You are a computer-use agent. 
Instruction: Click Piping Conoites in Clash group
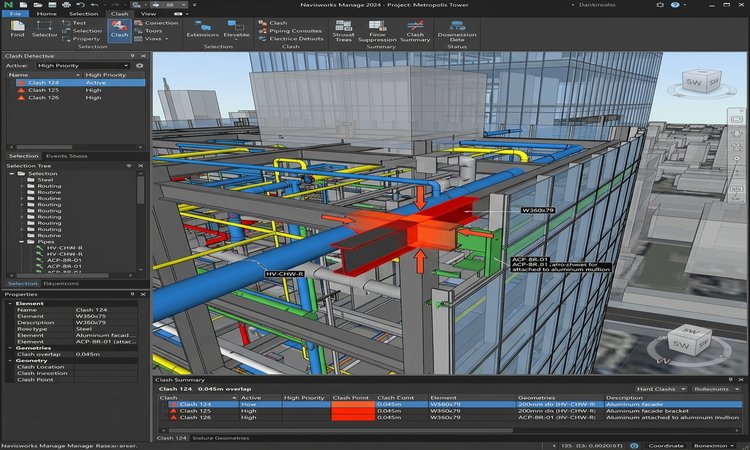tap(290, 31)
